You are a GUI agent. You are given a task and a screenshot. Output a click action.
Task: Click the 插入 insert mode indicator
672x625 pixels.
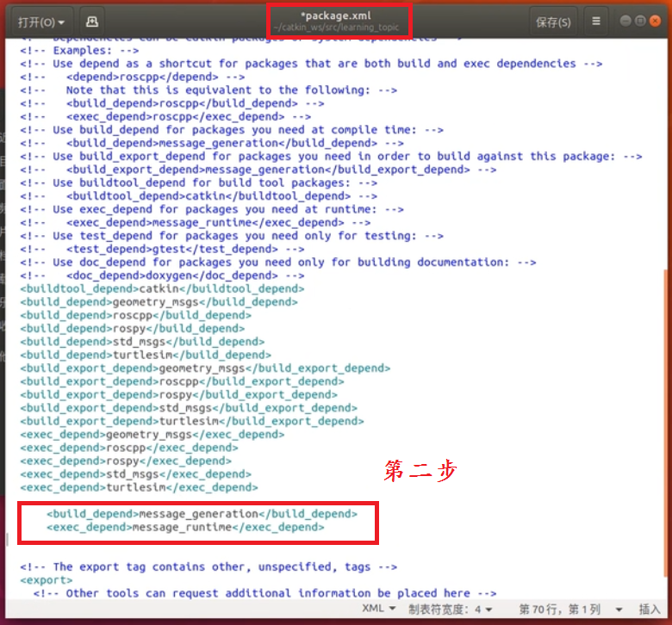(650, 609)
